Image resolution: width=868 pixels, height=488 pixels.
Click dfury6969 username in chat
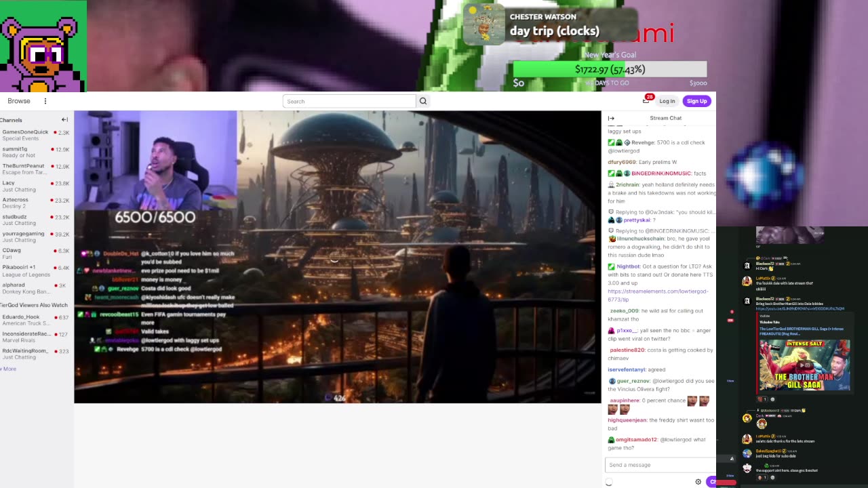click(x=622, y=162)
